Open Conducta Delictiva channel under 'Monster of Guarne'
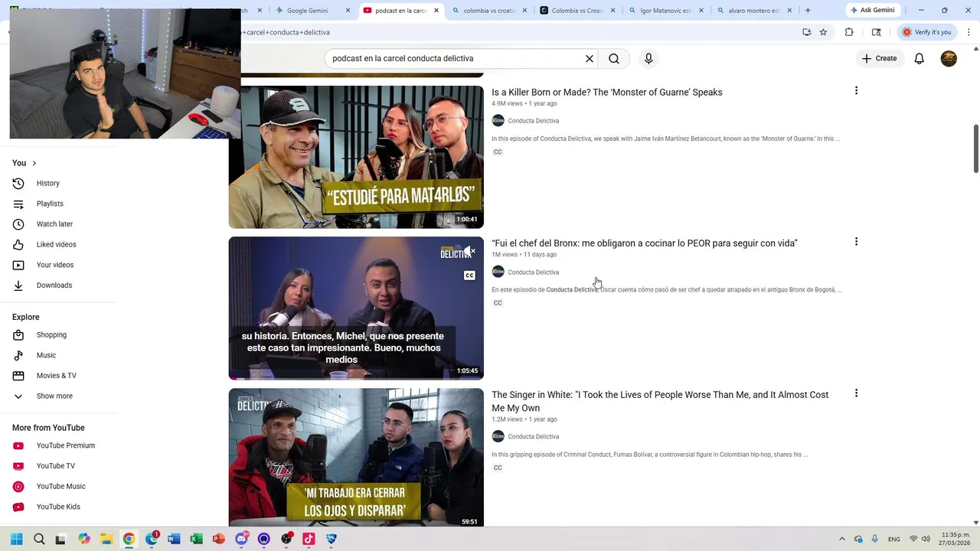Screen dimensions: 980x551 [x=533, y=121]
